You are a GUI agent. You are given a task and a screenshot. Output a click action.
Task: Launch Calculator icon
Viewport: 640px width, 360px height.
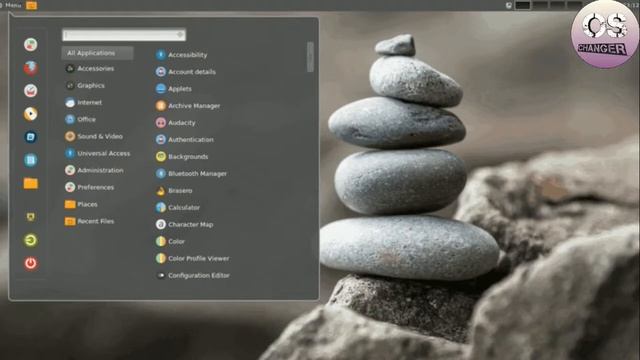[161, 207]
